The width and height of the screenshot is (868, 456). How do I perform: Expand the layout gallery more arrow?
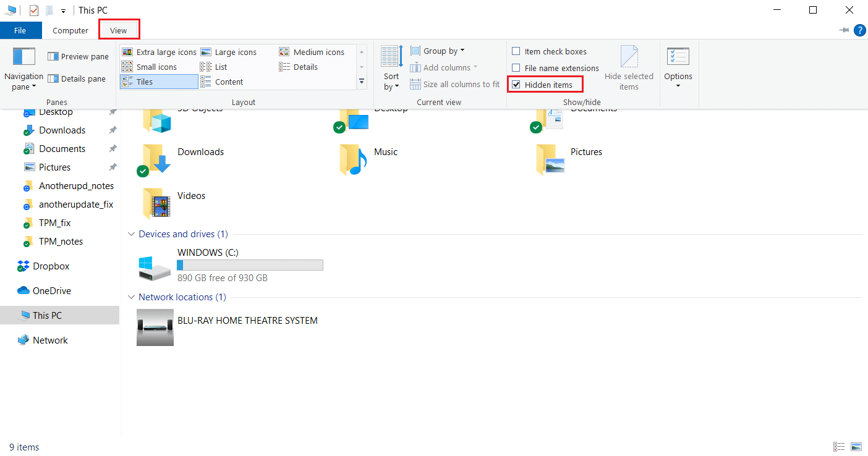click(x=362, y=82)
